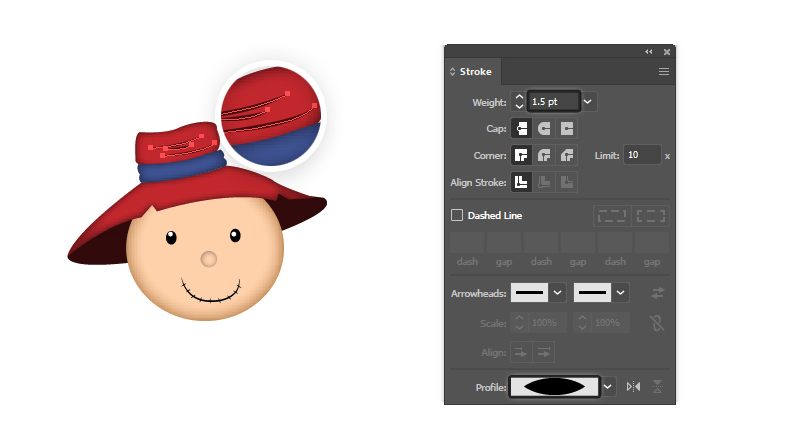Open the start arrowhead dropdown

tap(558, 292)
